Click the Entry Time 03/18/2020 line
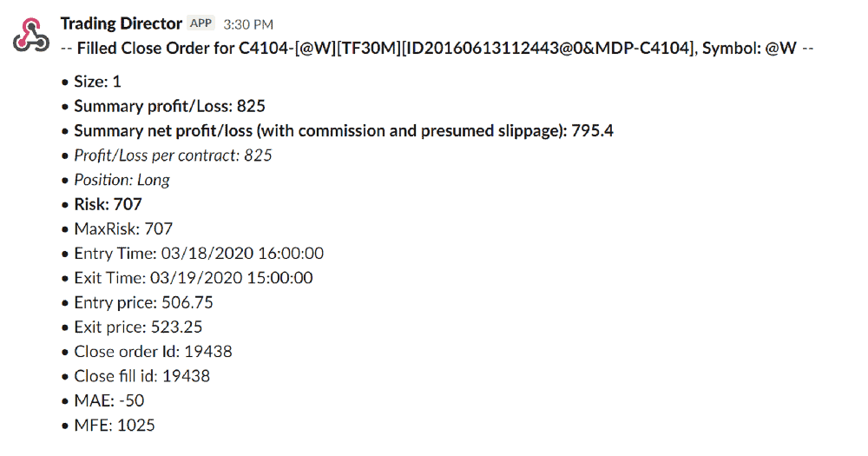Screen dimensions: 868x456 coord(199,254)
